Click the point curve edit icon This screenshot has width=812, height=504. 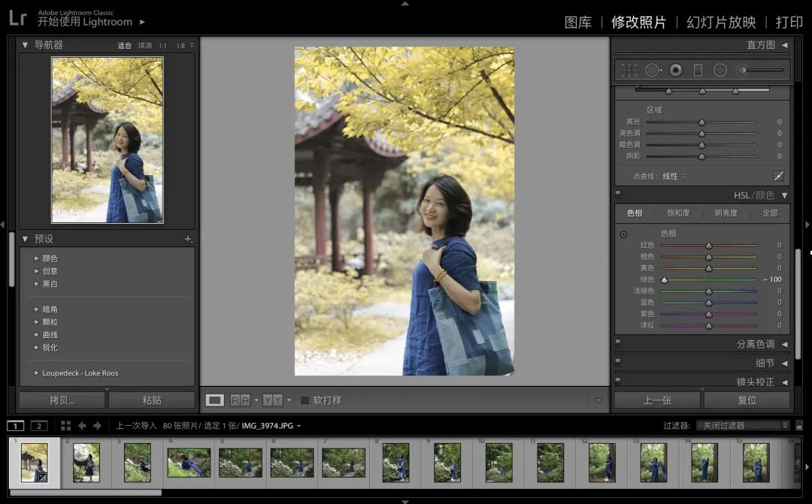pyautogui.click(x=779, y=176)
